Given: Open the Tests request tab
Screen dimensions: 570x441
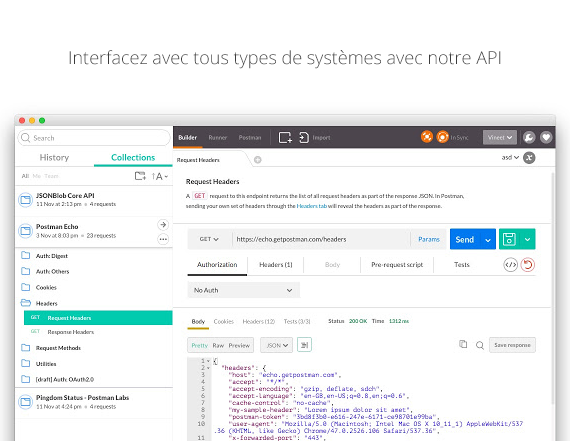Looking at the screenshot, I should (x=462, y=265).
